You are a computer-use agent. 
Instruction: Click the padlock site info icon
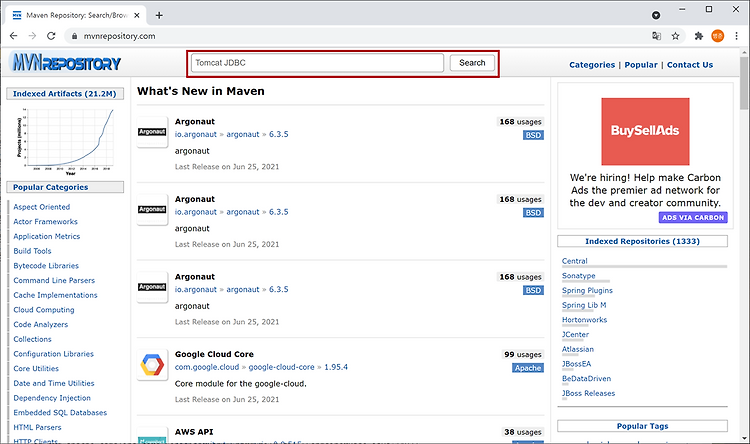tap(74, 36)
